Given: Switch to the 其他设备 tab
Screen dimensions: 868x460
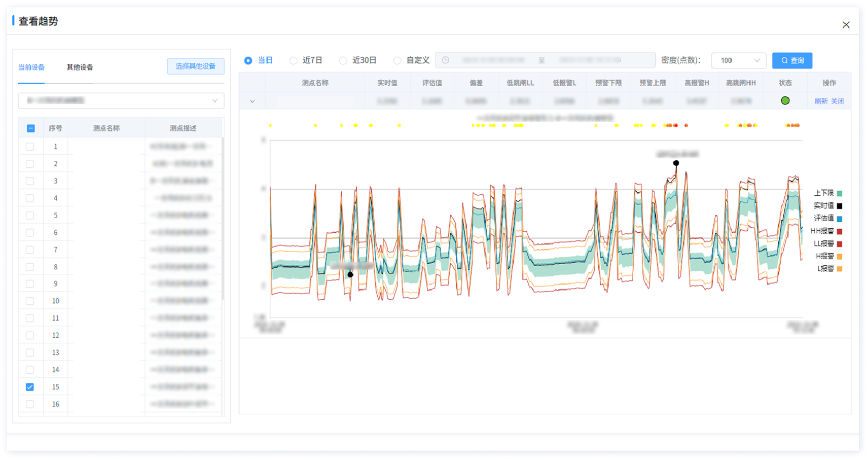Looking at the screenshot, I should 80,67.
